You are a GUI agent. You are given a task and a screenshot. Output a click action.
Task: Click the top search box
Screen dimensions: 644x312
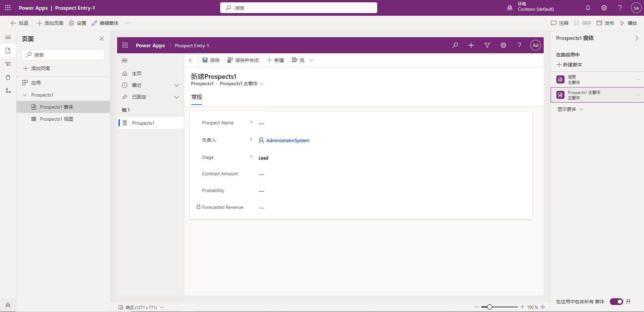point(299,8)
